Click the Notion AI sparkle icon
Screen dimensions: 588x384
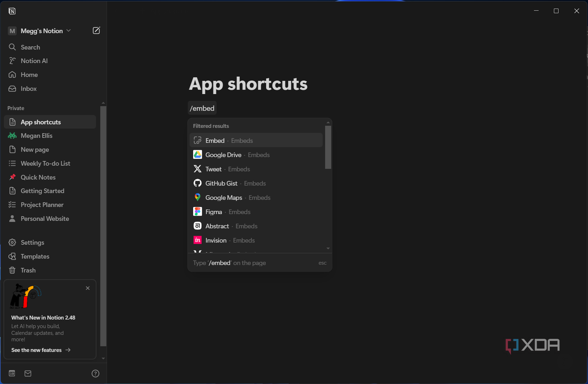pos(12,61)
